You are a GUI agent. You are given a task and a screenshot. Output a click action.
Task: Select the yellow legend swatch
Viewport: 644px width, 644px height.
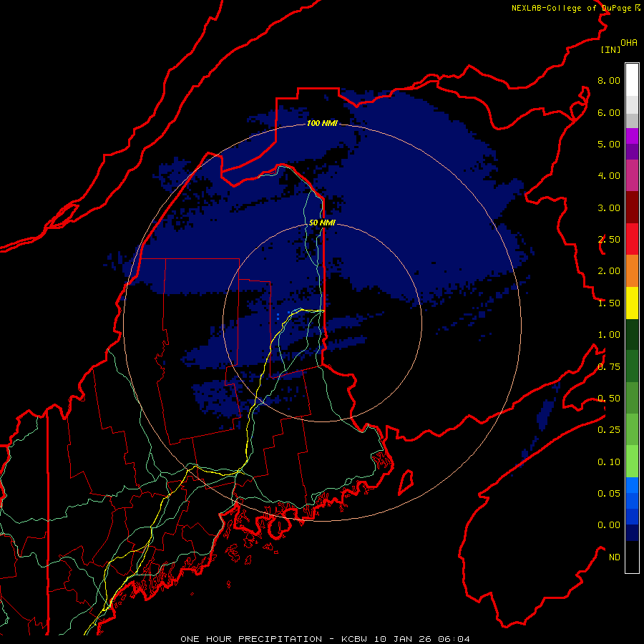[x=632, y=303]
